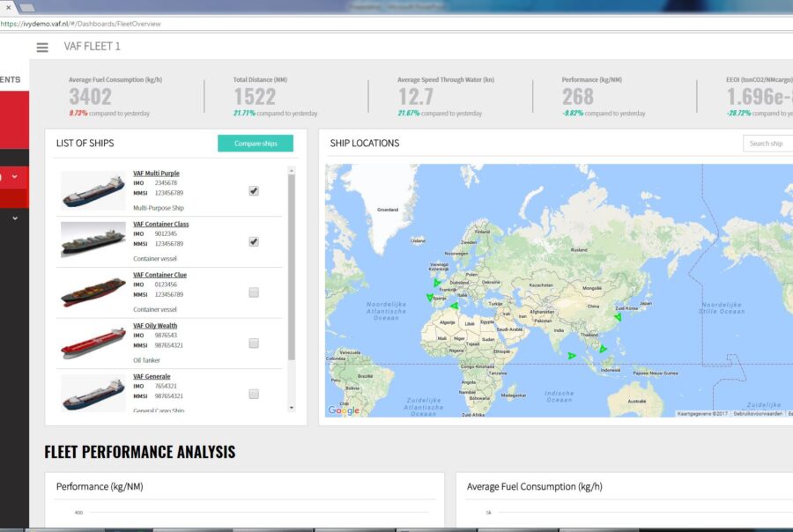Open the VAF Generale ship link

(152, 376)
